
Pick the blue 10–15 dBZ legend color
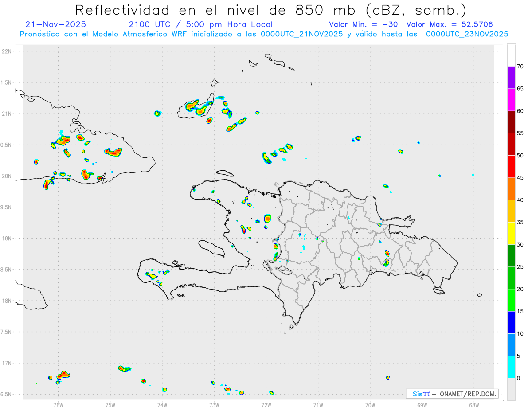511,322
